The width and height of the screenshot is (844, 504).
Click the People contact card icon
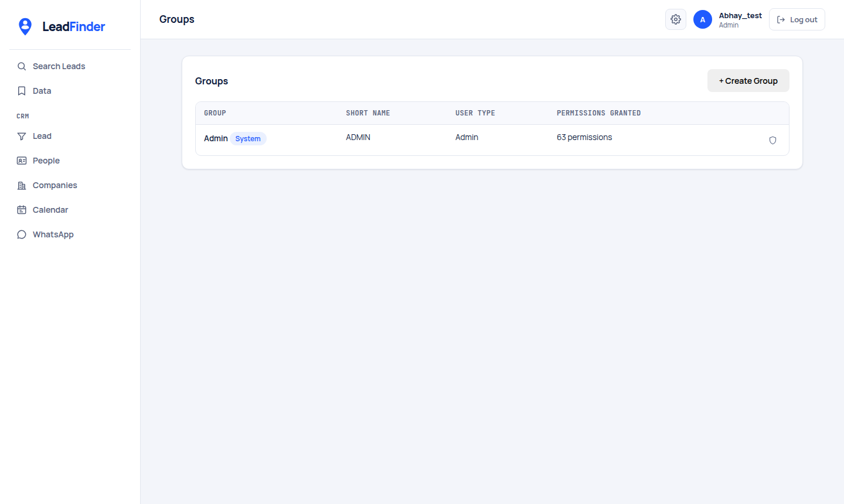click(x=22, y=161)
